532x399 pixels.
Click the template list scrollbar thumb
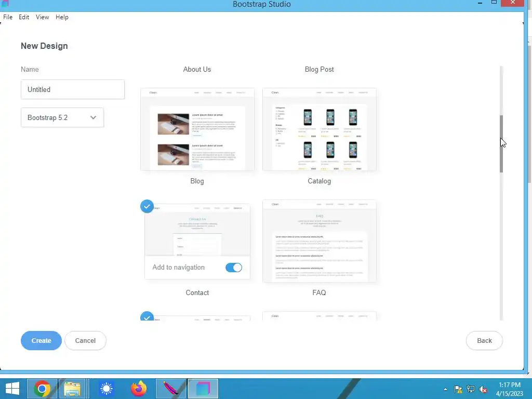coord(501,144)
